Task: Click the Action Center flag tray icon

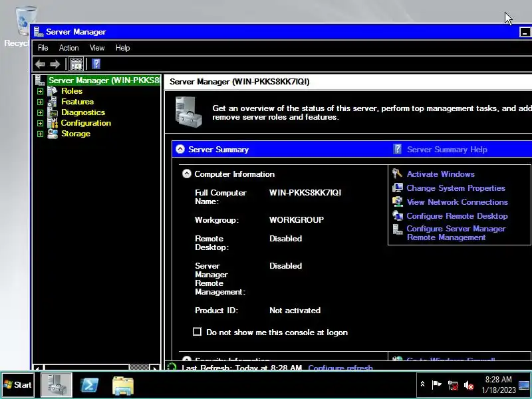Action: 436,385
